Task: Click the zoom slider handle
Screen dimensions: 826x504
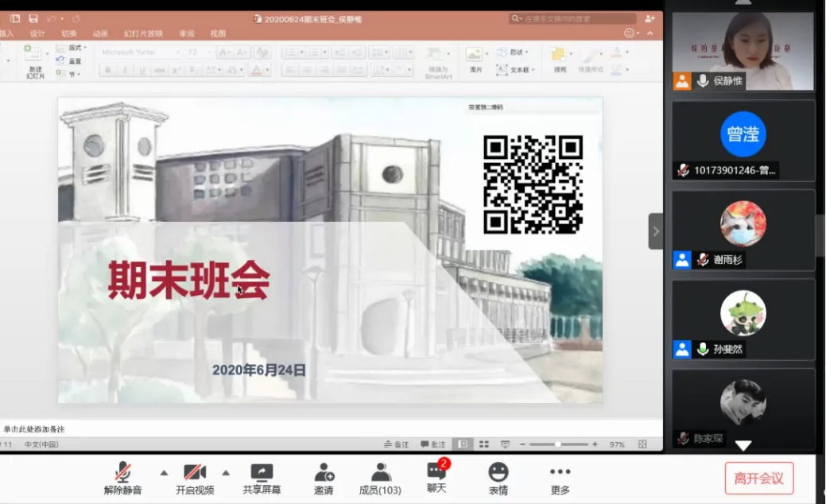Action: tap(557, 444)
